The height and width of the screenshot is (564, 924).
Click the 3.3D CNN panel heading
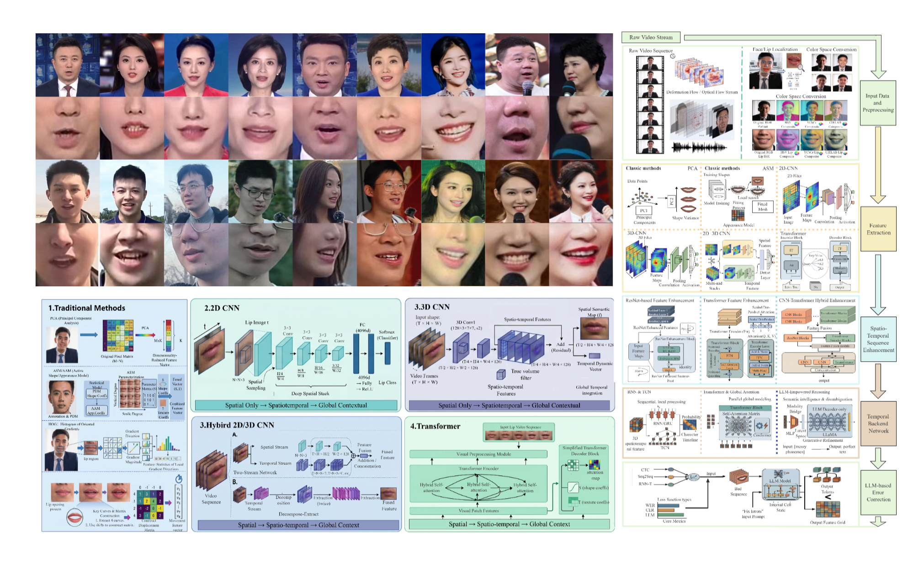coord(432,307)
